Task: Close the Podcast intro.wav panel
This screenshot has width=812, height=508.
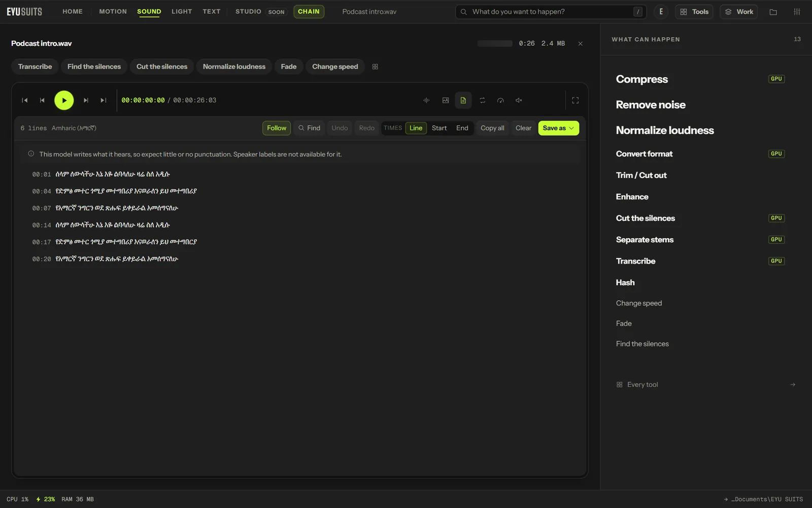Action: click(x=581, y=44)
